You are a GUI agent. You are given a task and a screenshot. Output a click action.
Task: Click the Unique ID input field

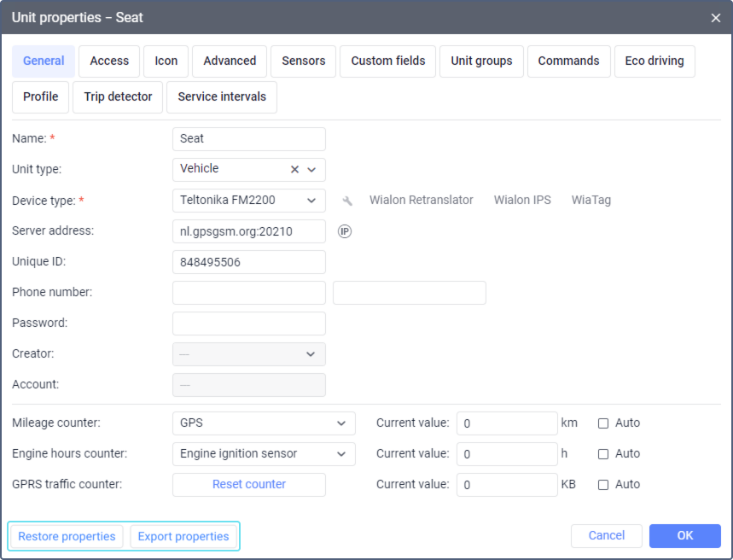coord(249,262)
